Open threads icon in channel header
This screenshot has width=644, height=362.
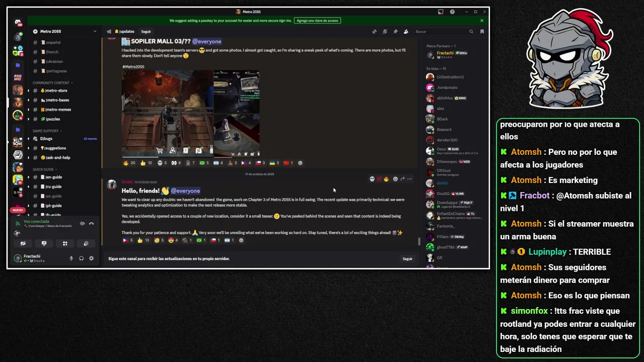tap(374, 32)
